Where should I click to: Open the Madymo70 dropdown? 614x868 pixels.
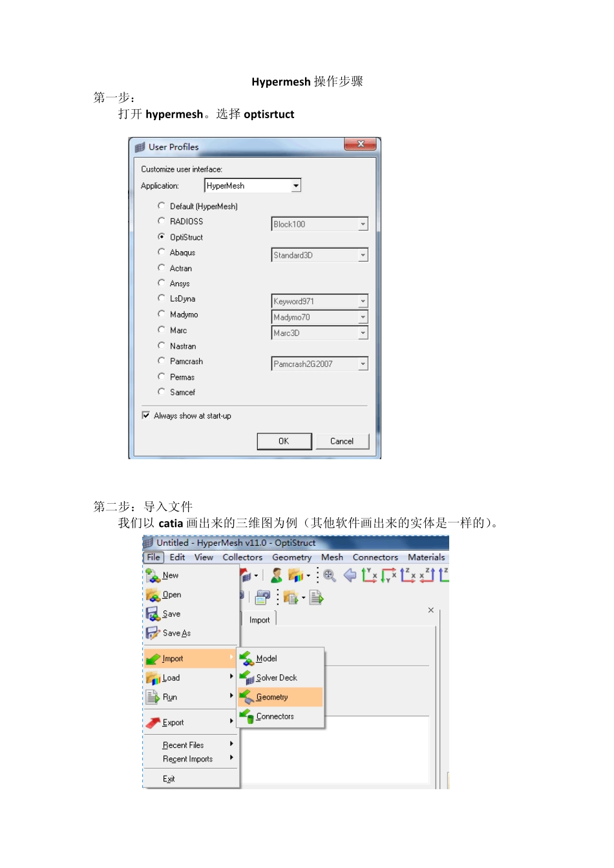[320, 317]
